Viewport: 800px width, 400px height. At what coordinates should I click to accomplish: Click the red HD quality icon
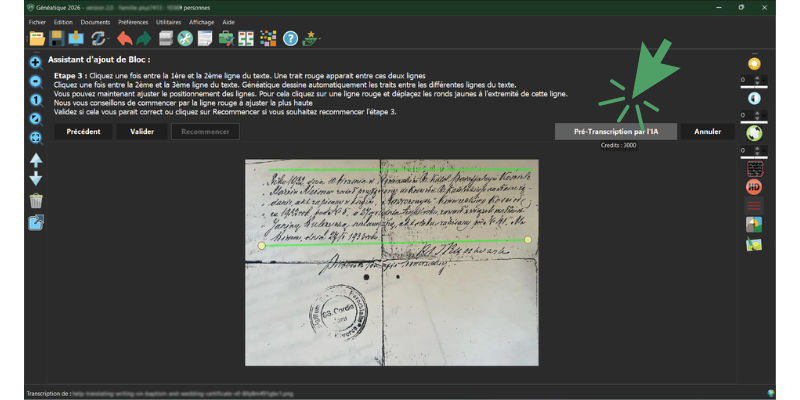pyautogui.click(x=754, y=186)
